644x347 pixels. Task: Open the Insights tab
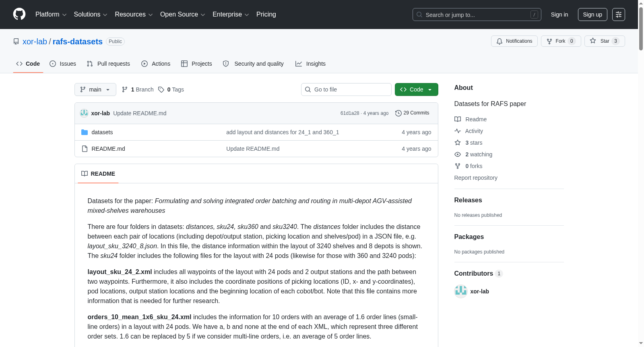[x=310, y=64]
